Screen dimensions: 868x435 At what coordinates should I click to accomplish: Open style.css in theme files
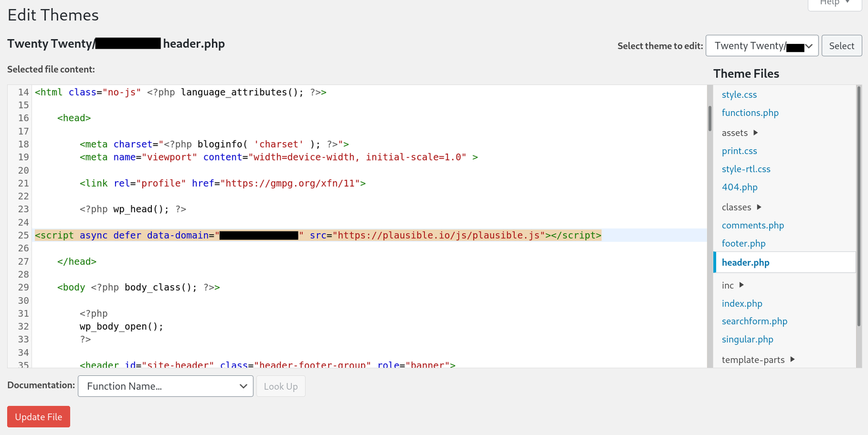[739, 94]
